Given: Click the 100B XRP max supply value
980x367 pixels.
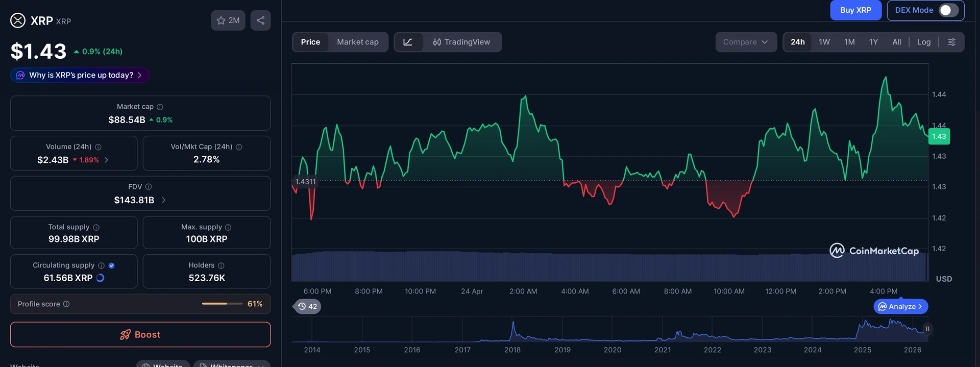Looking at the screenshot, I should [207, 239].
